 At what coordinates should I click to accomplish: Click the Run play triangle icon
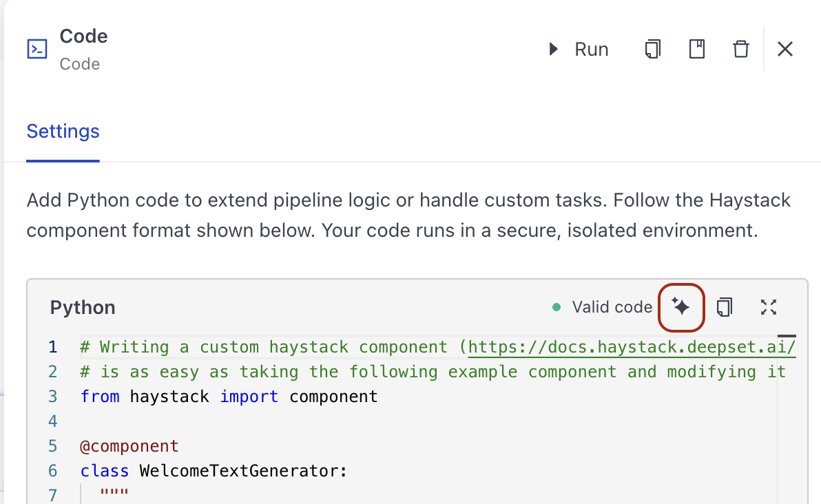(553, 49)
